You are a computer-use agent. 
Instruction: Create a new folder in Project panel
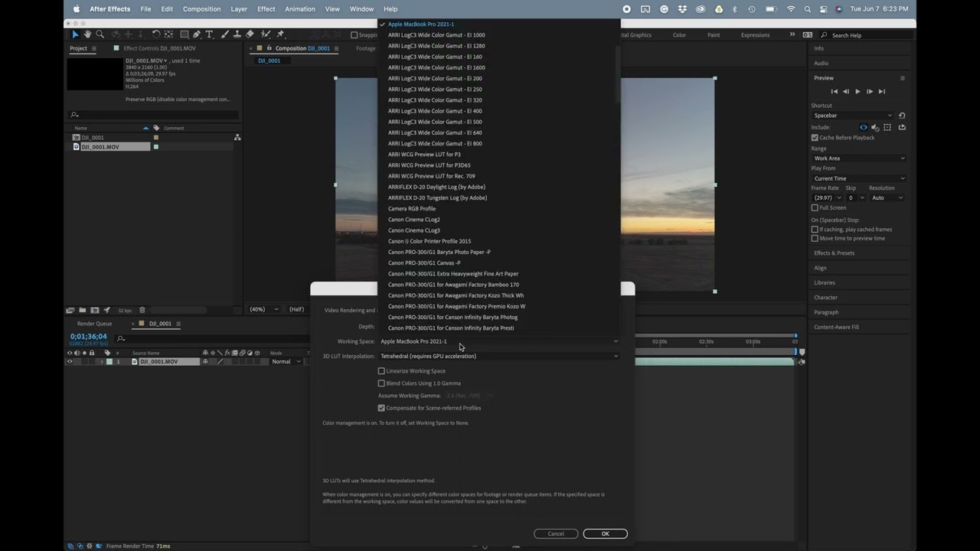tap(83, 310)
